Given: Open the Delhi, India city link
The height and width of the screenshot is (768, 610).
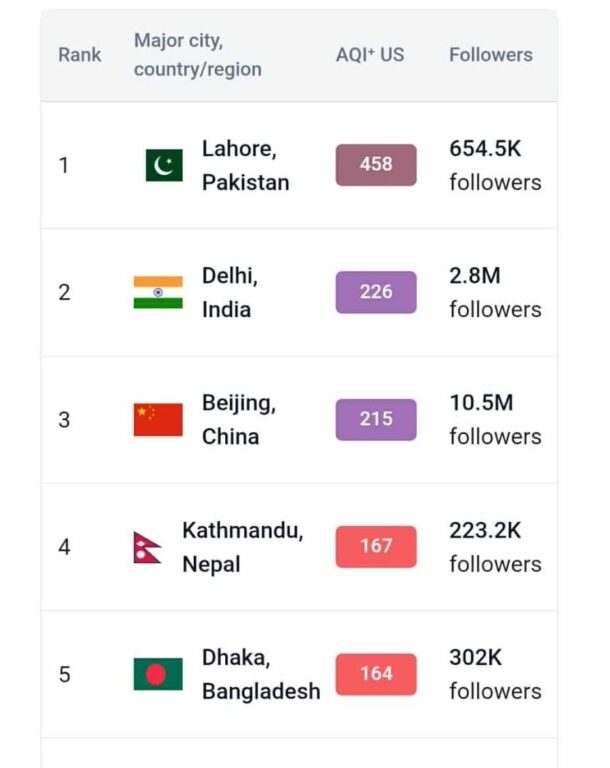Looking at the screenshot, I should click(230, 292).
